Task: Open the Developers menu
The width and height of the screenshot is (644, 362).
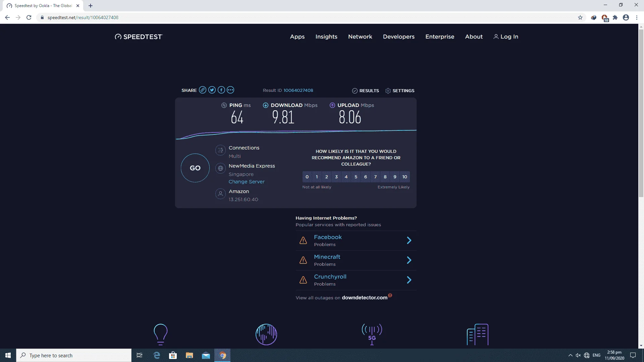Action: click(x=398, y=37)
